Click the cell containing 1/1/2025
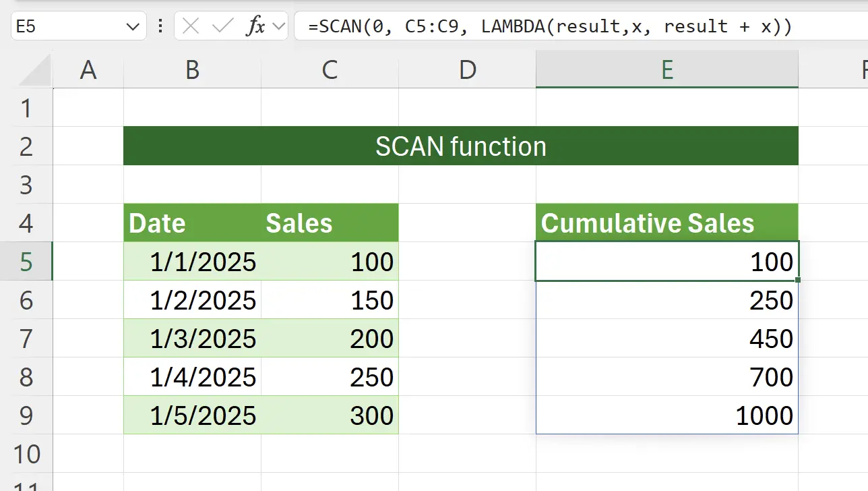Screen dimensions: 868x491 [x=192, y=262]
